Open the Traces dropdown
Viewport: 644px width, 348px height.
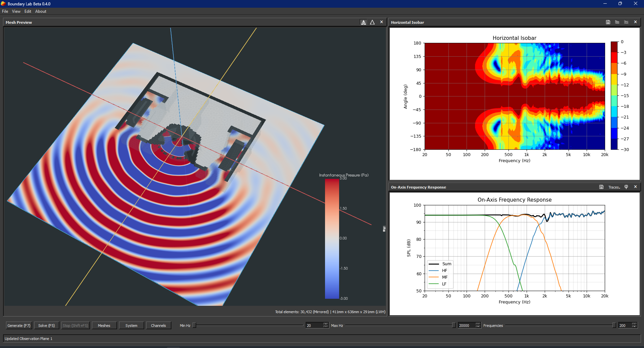coord(614,187)
